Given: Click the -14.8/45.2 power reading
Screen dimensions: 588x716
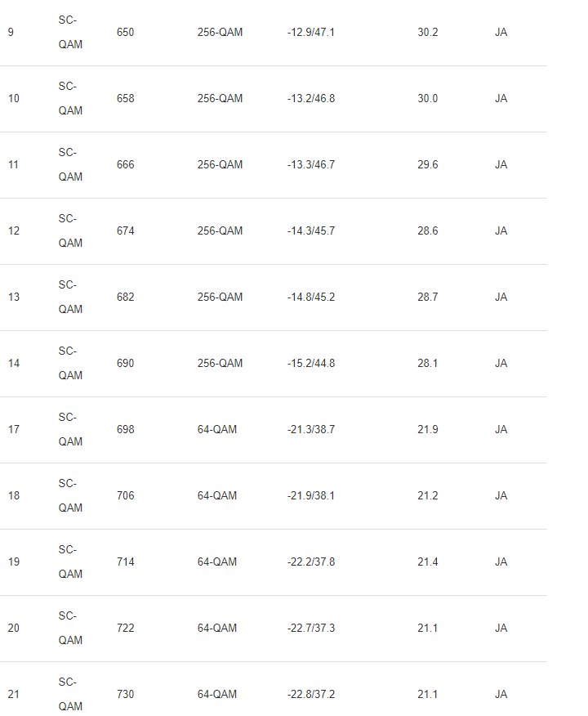Looking at the screenshot, I should pos(311,298).
